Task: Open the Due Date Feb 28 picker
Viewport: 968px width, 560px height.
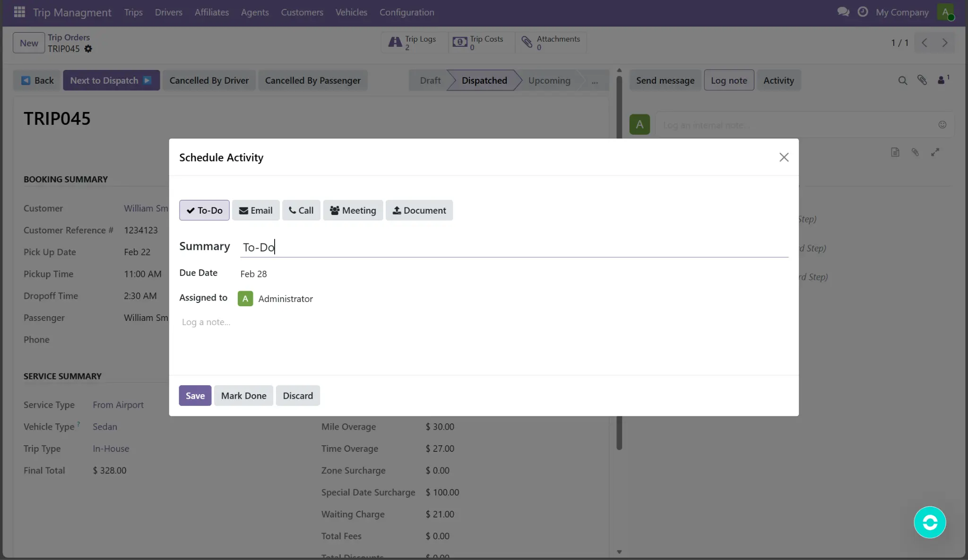Action: tap(254, 274)
